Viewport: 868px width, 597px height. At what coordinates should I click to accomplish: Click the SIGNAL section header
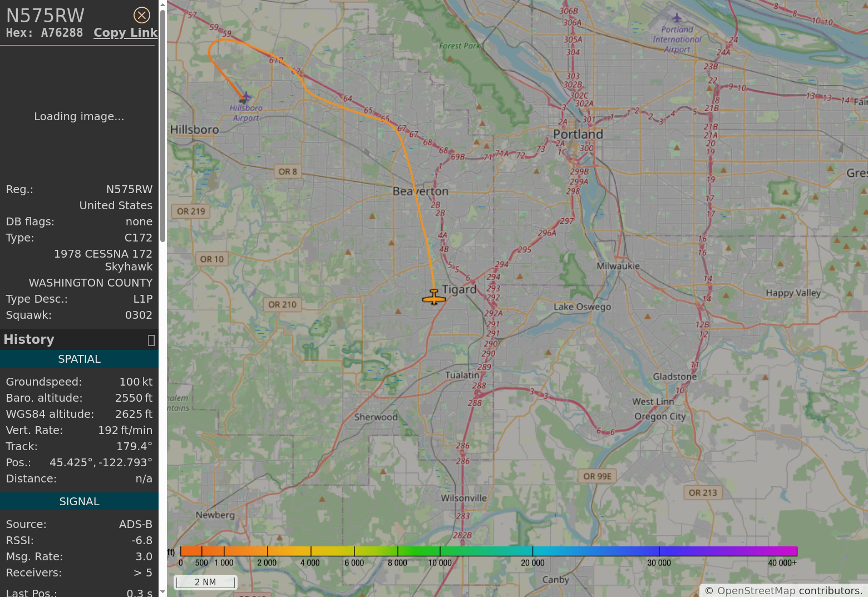pyautogui.click(x=79, y=502)
